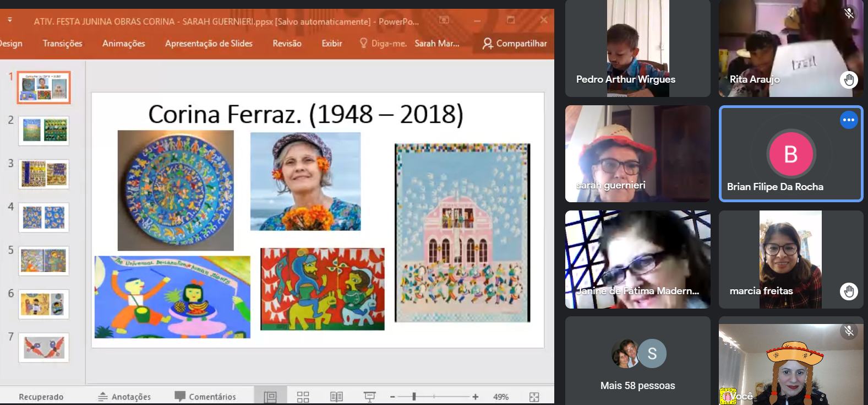Click Brian Filipe Da Rocha's B avatar
The image size is (868, 405).
pyautogui.click(x=791, y=154)
